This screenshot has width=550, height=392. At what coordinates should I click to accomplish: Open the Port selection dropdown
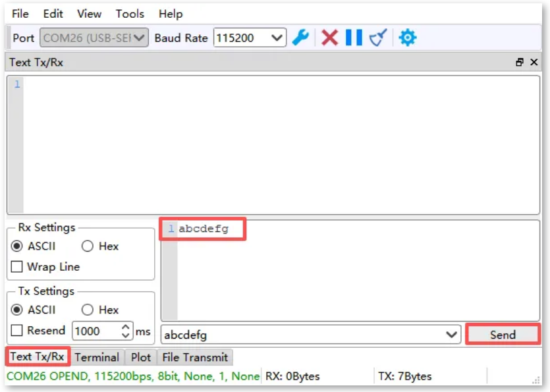(x=140, y=38)
